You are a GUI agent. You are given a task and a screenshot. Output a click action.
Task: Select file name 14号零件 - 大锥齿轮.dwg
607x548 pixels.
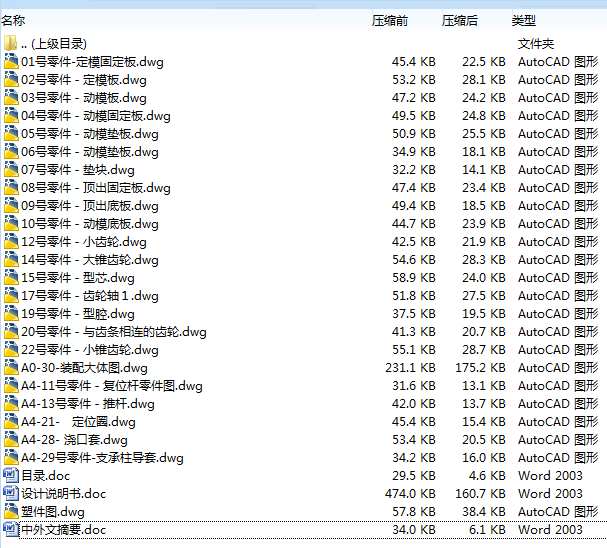click(x=89, y=260)
